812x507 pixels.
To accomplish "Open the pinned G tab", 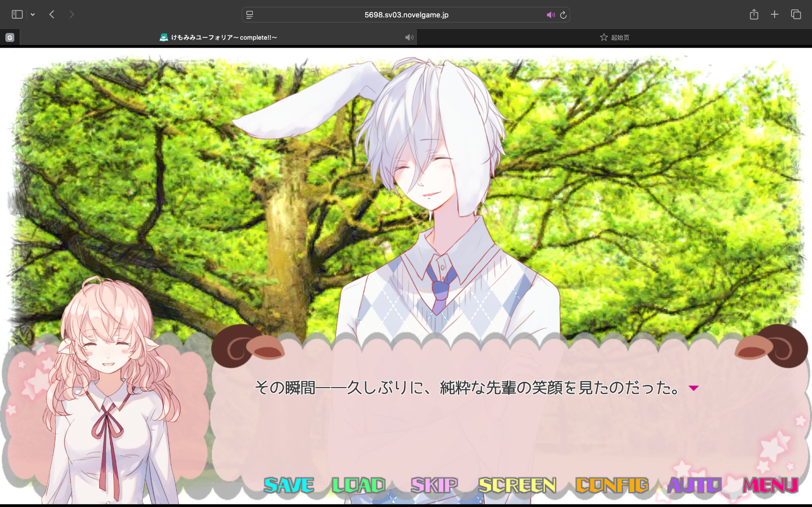I will [10, 37].
